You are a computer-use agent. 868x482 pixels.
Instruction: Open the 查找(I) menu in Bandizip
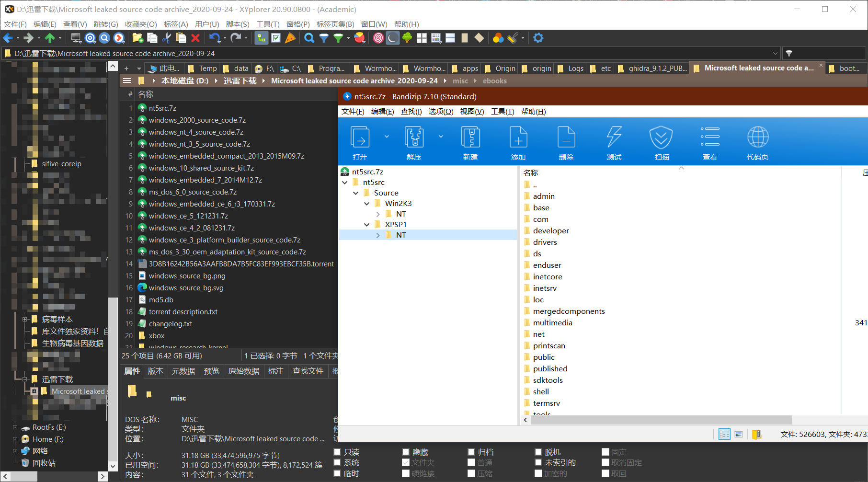411,111
